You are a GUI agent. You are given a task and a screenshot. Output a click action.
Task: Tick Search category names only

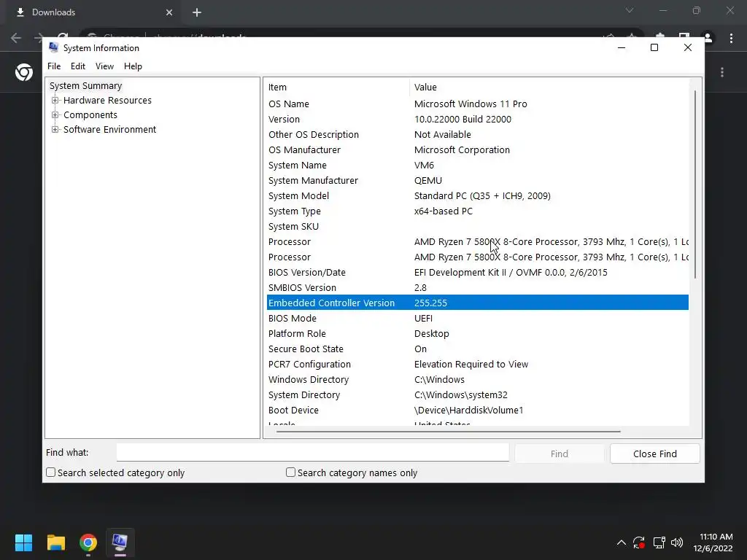[x=290, y=472]
